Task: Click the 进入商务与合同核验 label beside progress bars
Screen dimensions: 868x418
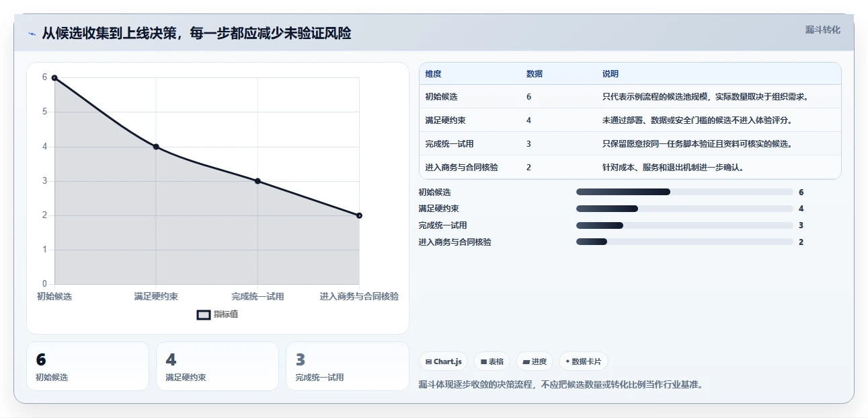Action: [x=455, y=242]
